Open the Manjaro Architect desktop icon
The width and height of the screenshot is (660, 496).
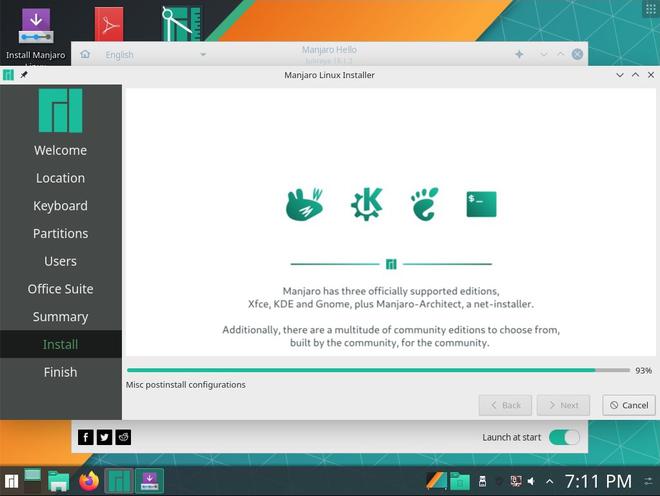[181, 24]
